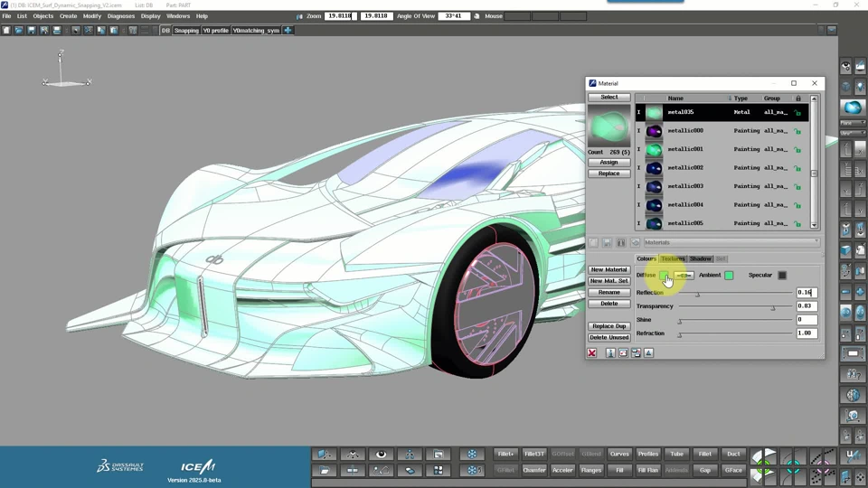
Task: Click the Specular color swatch
Action: point(782,276)
